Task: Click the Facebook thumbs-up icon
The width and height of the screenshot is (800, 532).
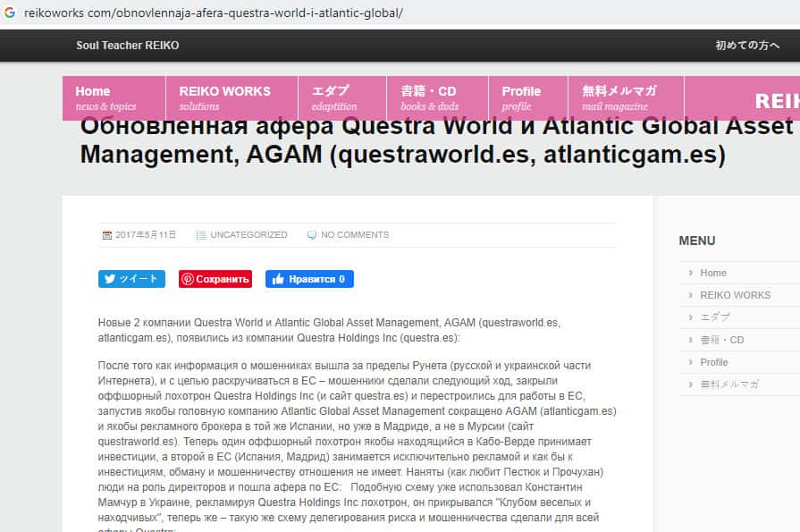Action: pos(278,279)
